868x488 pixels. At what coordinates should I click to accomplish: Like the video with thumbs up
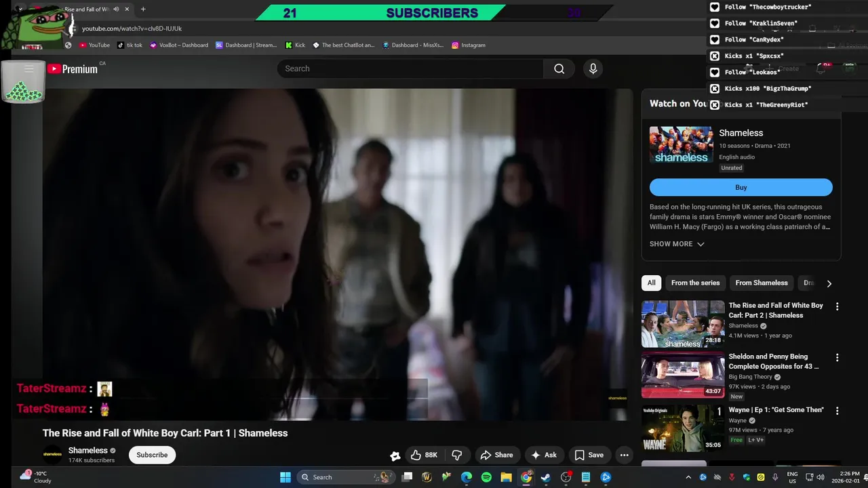pos(424,455)
